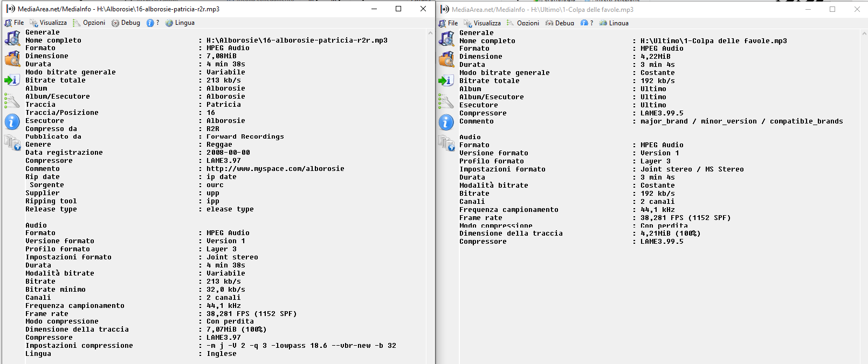Open Preferences wrench icon in Ultimo window

pos(446,101)
